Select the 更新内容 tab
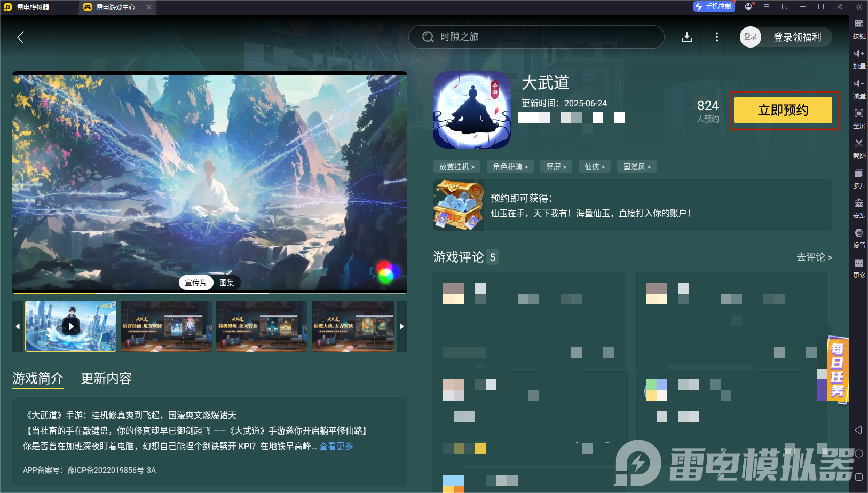The width and height of the screenshot is (868, 493). pos(106,379)
